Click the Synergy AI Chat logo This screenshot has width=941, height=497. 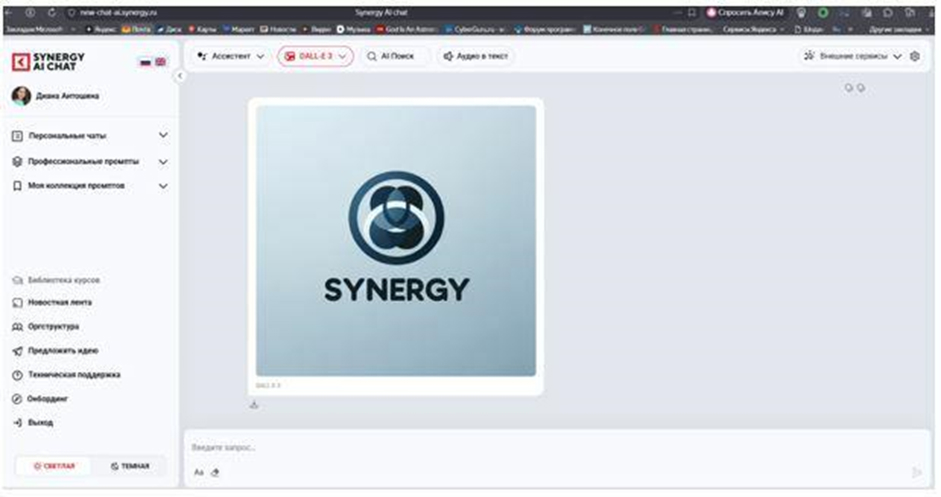point(48,61)
